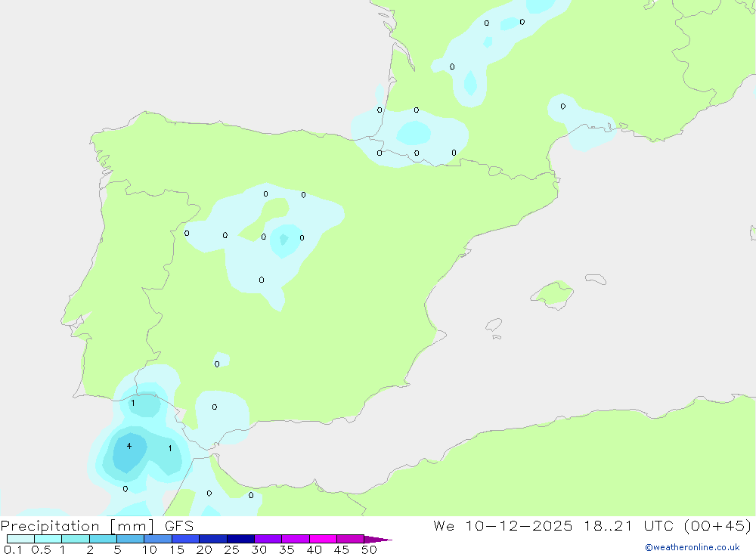Click the "30" legend scale label
The height and width of the screenshot is (554, 756).
(259, 549)
